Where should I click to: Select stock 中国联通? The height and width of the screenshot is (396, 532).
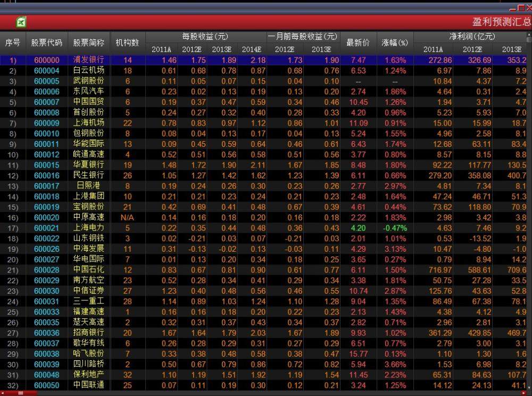click(88, 385)
